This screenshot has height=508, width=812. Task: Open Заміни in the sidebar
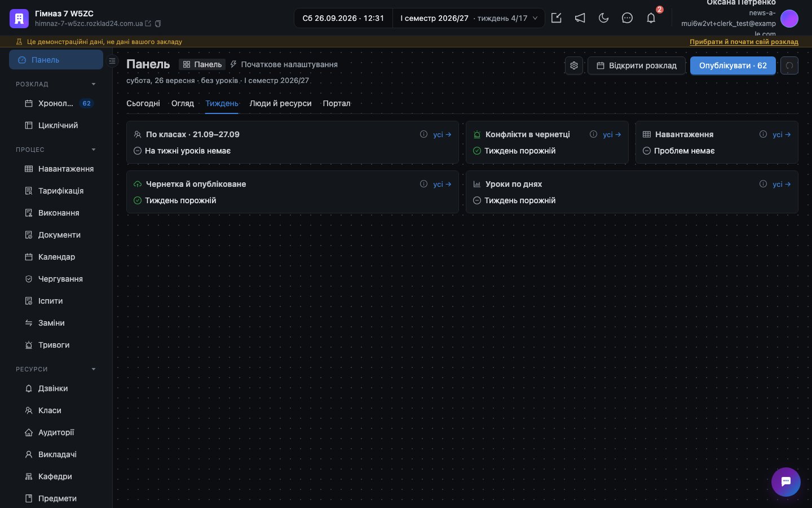(56, 323)
